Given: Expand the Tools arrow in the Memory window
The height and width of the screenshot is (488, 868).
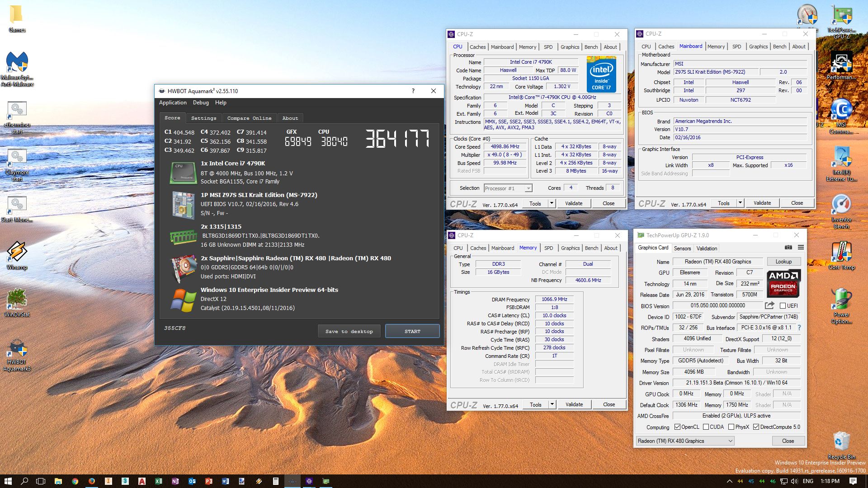Looking at the screenshot, I should (x=552, y=404).
